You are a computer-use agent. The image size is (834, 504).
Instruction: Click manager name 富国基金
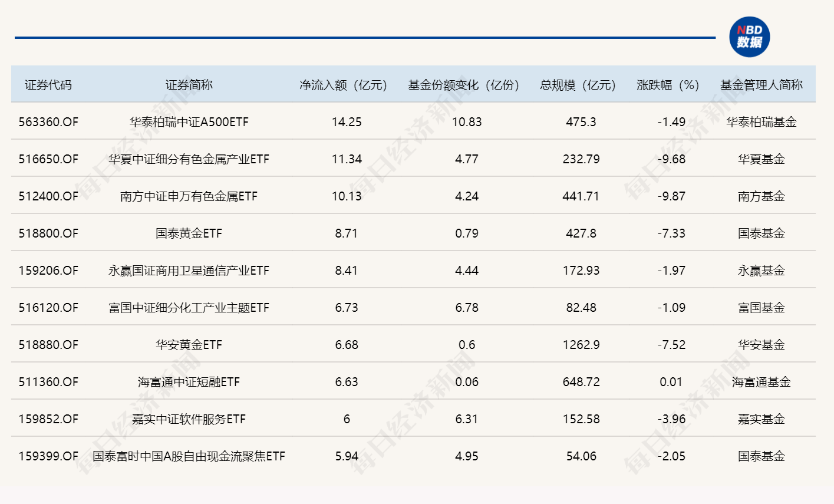(x=762, y=308)
